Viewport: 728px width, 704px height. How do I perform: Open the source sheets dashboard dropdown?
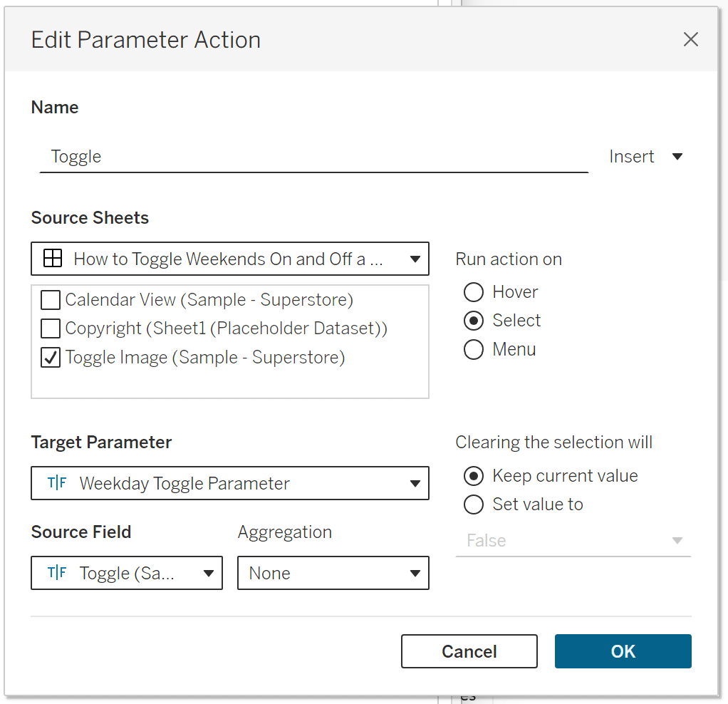pyautogui.click(x=230, y=259)
